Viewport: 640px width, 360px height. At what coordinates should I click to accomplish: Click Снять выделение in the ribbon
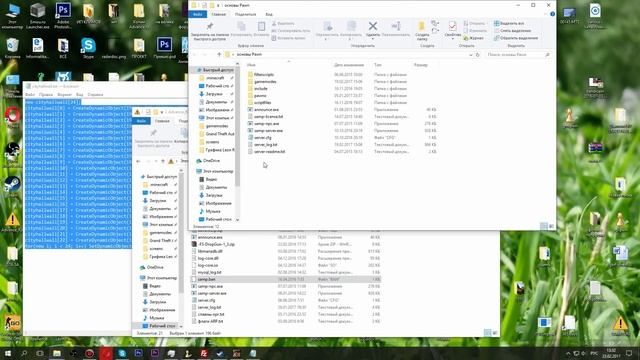click(512, 31)
